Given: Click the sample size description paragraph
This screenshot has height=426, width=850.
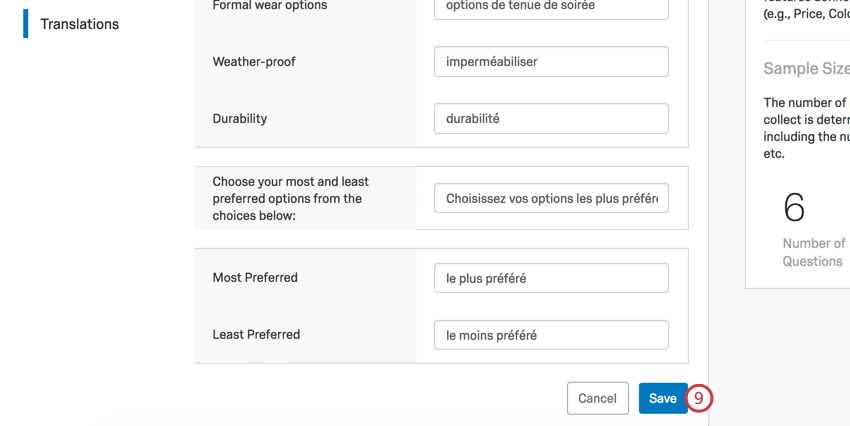Looking at the screenshot, I should (806, 128).
